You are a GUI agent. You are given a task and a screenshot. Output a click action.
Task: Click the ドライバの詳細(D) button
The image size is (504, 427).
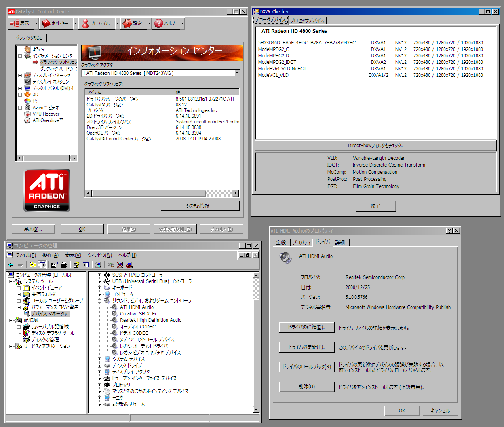(307, 327)
